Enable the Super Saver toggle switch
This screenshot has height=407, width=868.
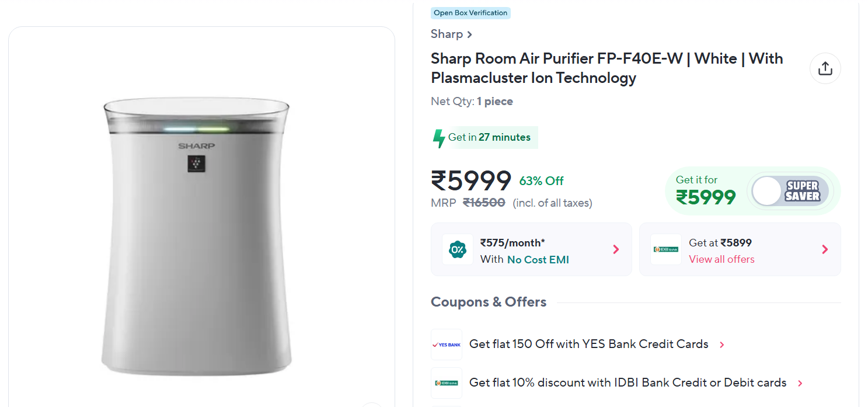(x=790, y=191)
